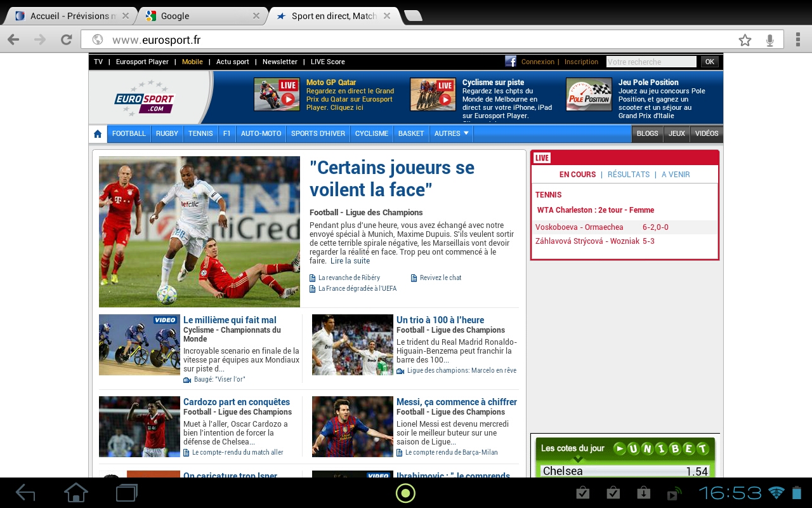This screenshot has width=812, height=508.
Task: Click the Facebook icon in top bar
Action: coord(511,62)
